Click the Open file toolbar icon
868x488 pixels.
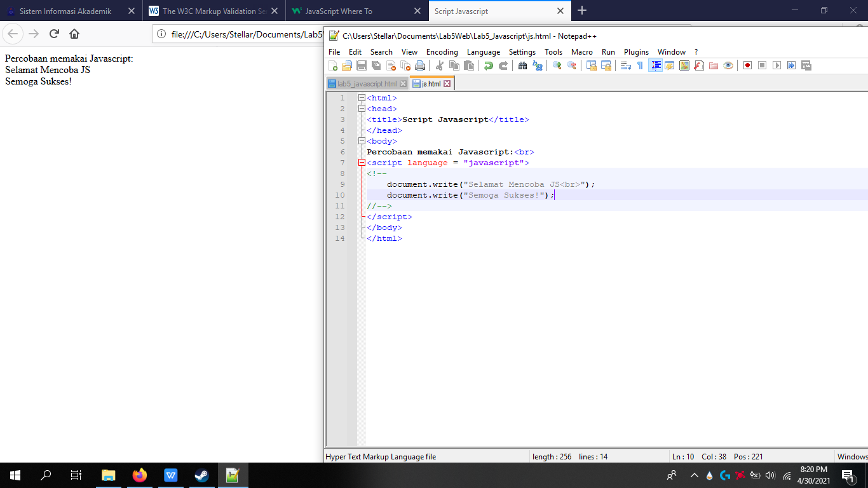pos(347,65)
